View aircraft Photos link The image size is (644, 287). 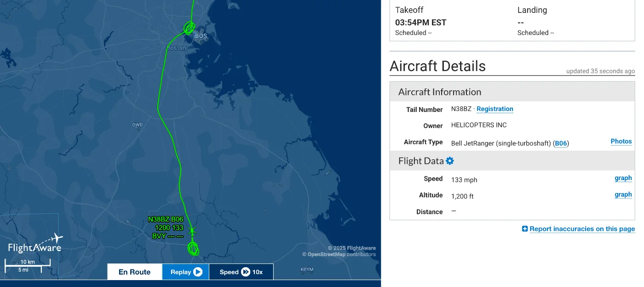pyautogui.click(x=621, y=141)
